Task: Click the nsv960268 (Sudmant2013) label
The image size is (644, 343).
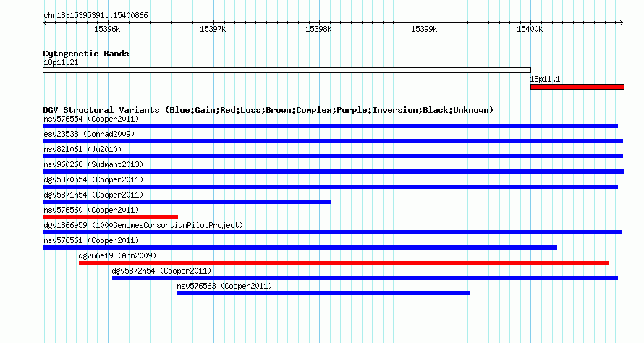Action: (93, 165)
